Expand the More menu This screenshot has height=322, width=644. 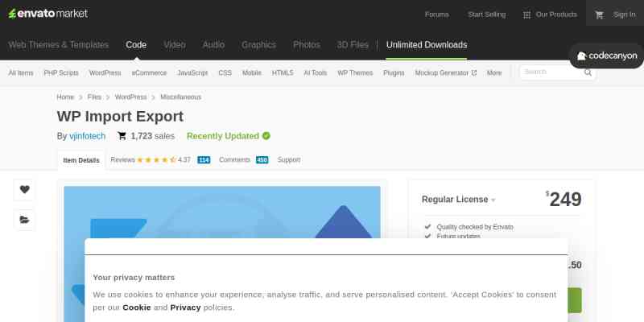(494, 72)
